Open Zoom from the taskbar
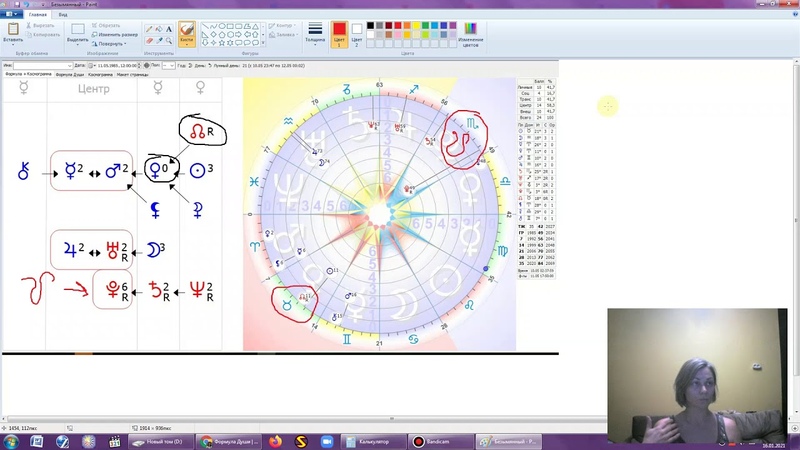The height and width of the screenshot is (450, 800). tap(327, 442)
